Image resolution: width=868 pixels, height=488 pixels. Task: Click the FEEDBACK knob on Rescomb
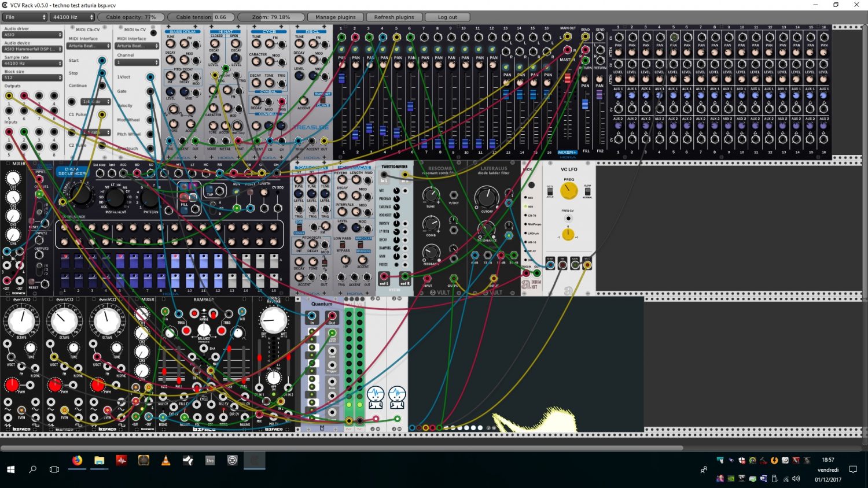click(x=431, y=253)
